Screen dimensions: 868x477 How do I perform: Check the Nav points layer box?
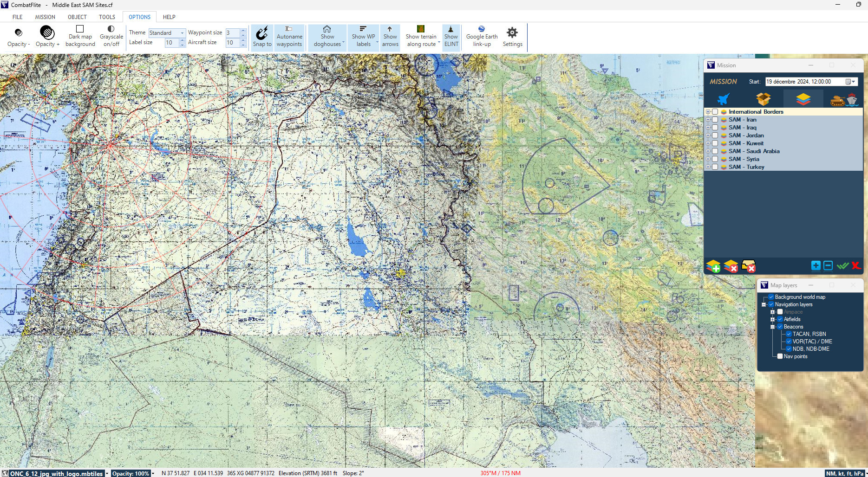(780, 356)
